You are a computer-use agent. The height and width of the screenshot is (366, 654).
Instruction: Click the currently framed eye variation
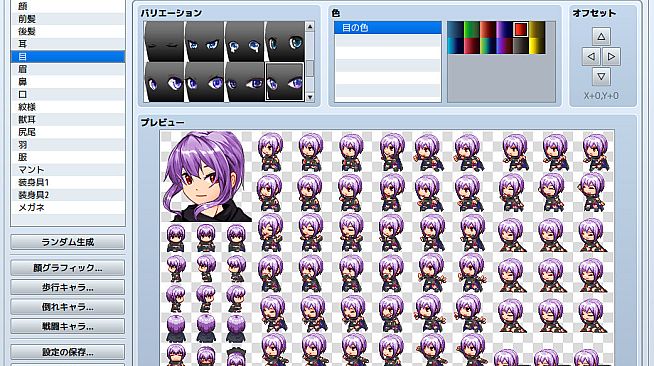tap(284, 82)
